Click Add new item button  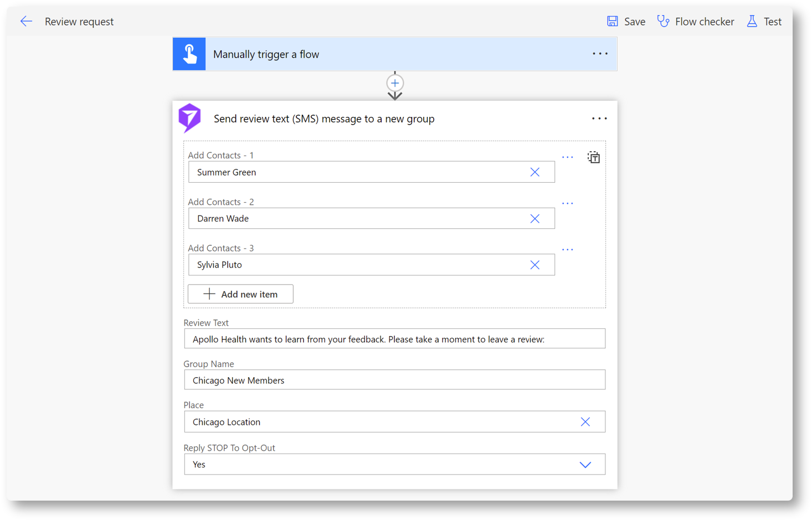coord(240,294)
